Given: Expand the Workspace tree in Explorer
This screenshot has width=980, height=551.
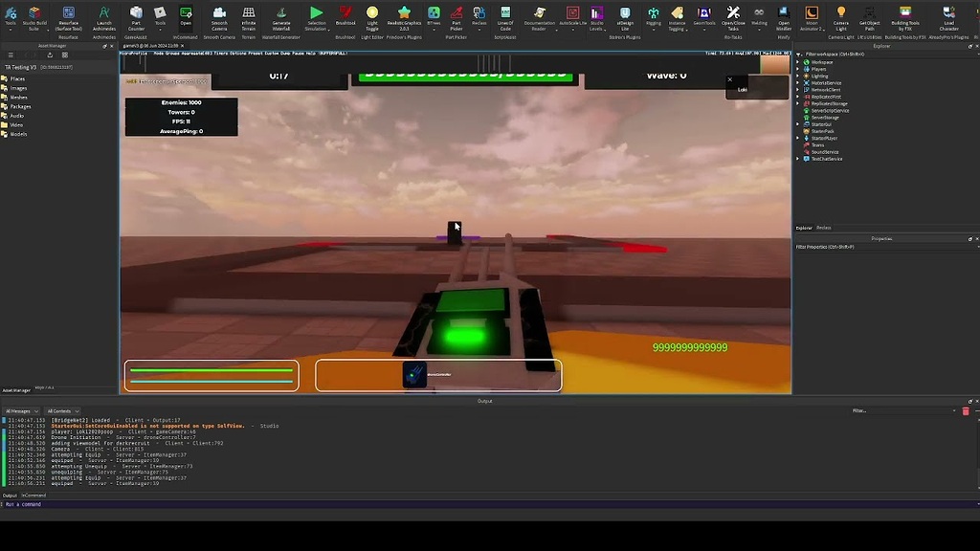Looking at the screenshot, I should tap(796, 62).
